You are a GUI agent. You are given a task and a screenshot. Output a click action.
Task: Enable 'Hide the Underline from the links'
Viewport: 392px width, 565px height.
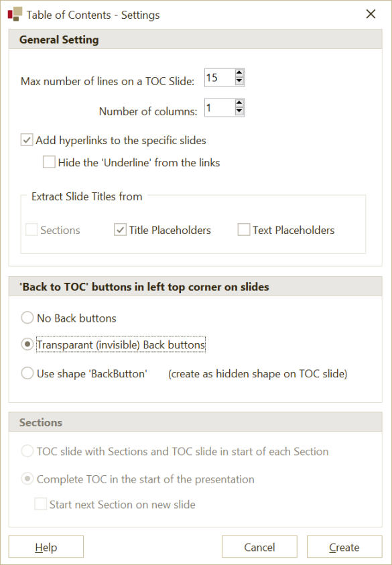coord(49,162)
